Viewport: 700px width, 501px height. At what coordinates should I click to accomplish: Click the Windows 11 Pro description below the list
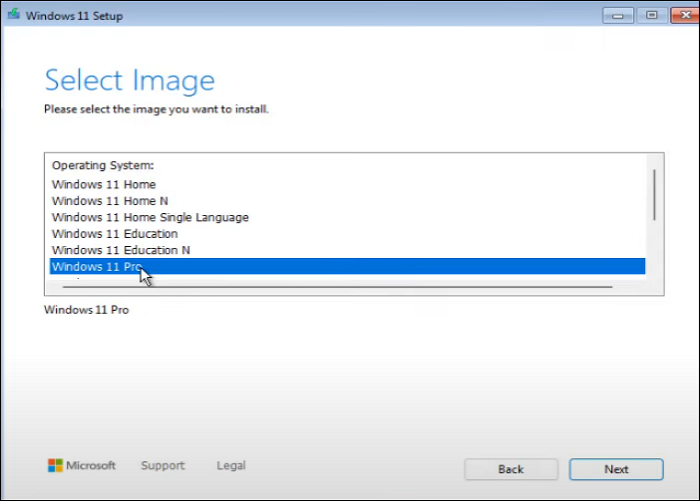[x=87, y=310]
